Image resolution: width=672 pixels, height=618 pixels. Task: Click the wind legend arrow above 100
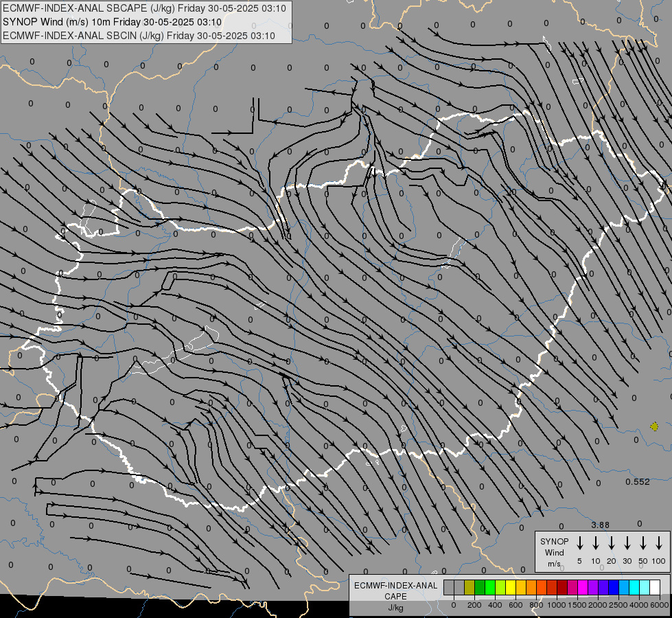point(659,543)
